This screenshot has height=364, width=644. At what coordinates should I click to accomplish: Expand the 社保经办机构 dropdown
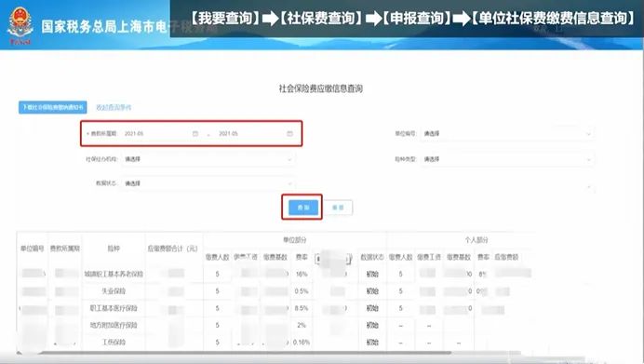pyautogui.click(x=208, y=159)
